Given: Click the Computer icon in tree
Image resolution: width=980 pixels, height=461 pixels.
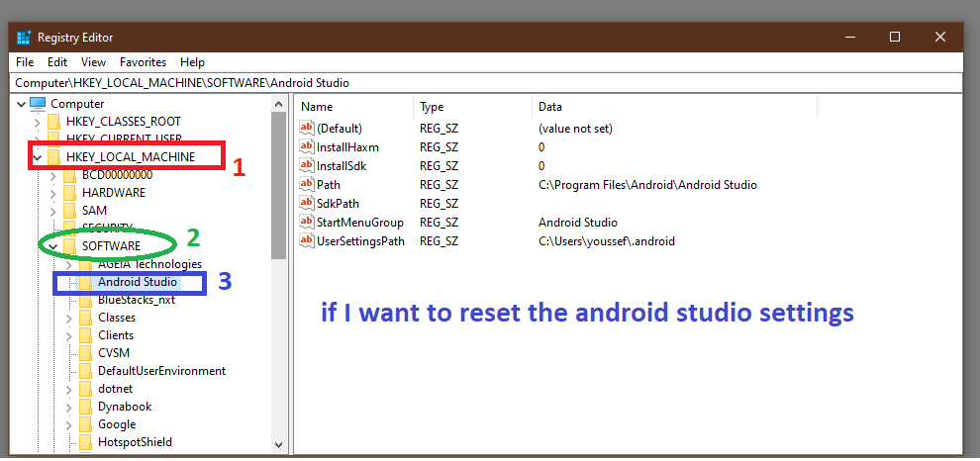Looking at the screenshot, I should pyautogui.click(x=38, y=104).
